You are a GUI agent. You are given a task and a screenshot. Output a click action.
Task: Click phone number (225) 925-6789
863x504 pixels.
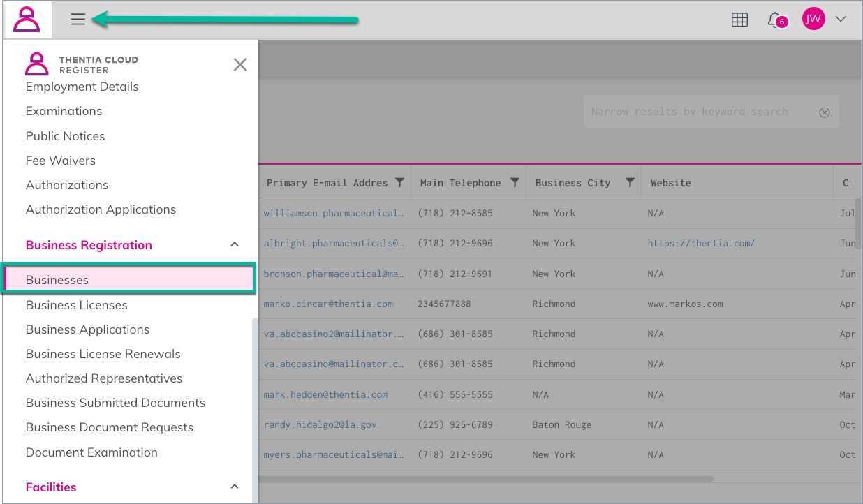(455, 424)
